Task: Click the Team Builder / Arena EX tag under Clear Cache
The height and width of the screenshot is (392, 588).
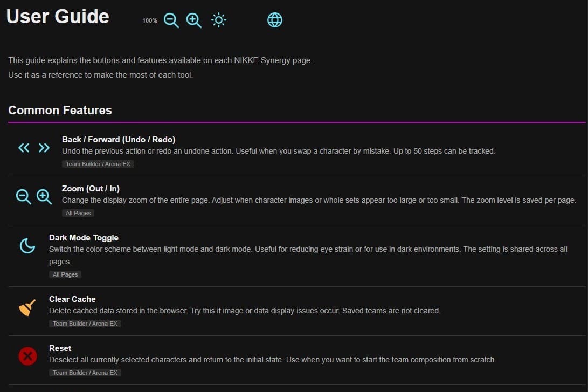Action: (85, 324)
